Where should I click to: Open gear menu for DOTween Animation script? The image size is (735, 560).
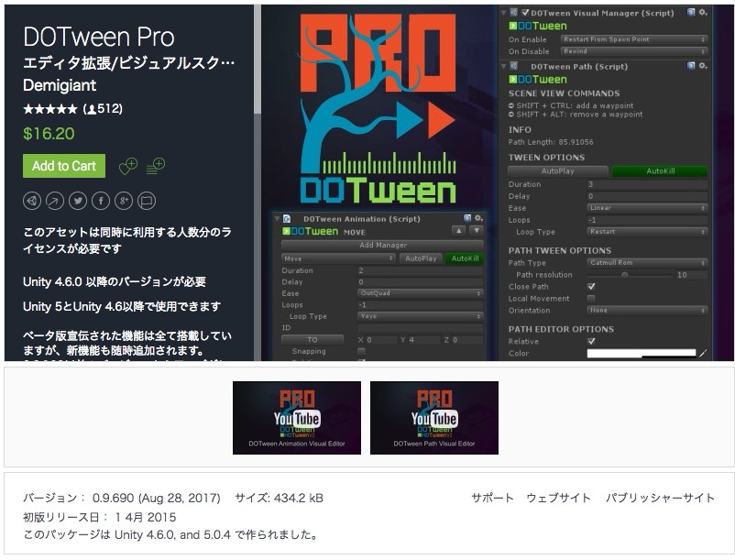point(478,218)
